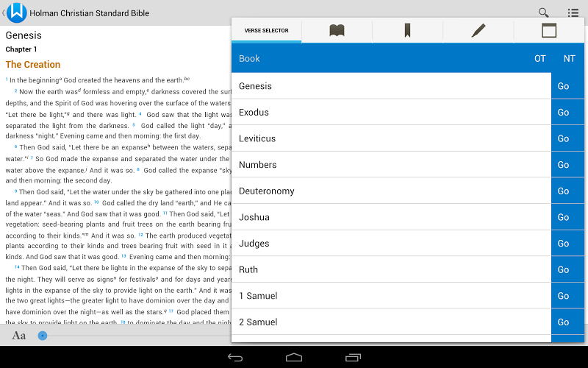Tap the Android back navigation button
The height and width of the screenshot is (368, 588).
[235, 358]
